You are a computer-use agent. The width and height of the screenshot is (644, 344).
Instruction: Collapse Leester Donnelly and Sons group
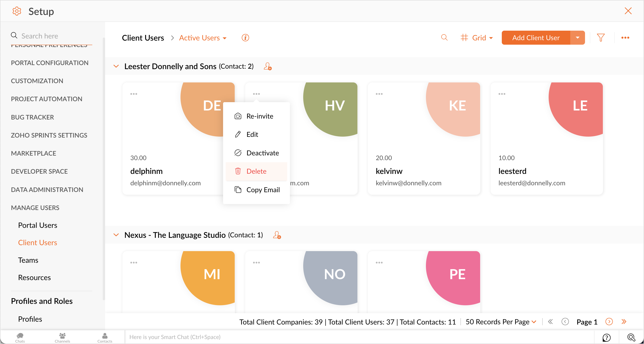116,67
